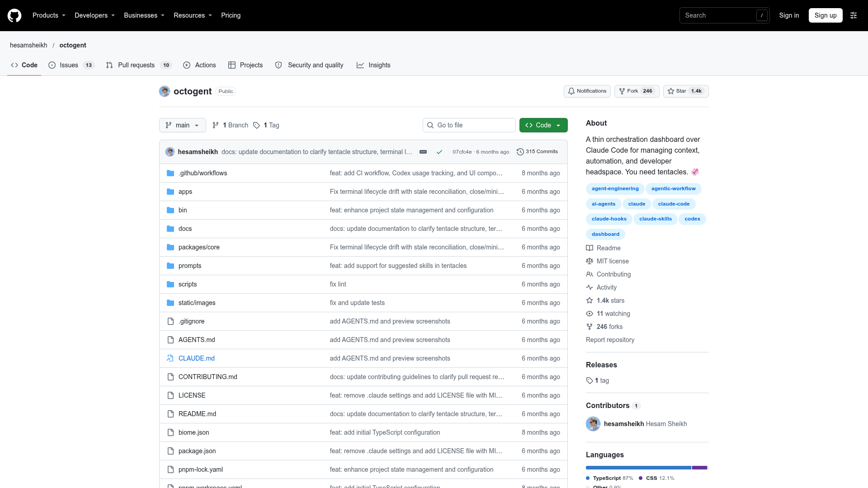Open the CONTRIBUTING.md file
The height and width of the screenshot is (488, 868).
(208, 377)
